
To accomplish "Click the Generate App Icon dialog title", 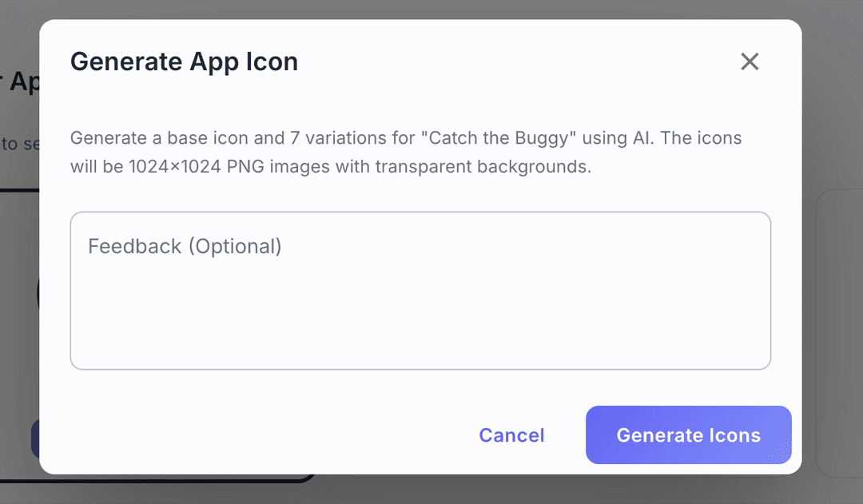I will click(184, 62).
